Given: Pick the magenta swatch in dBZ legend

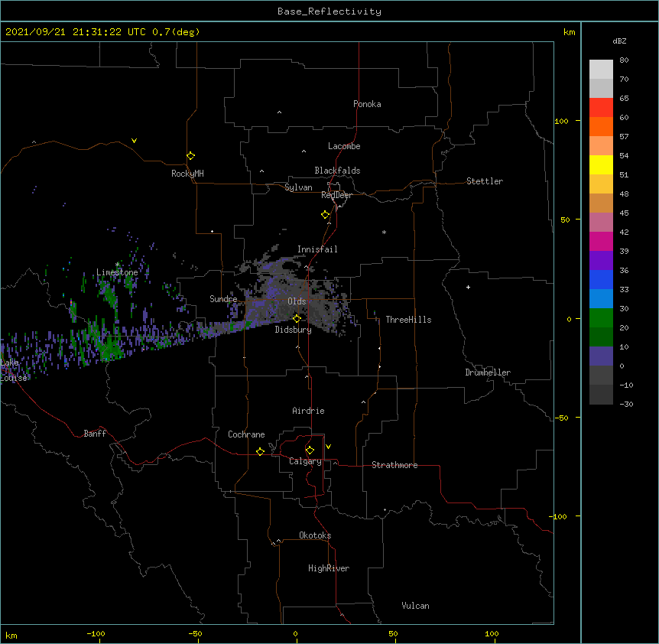Looking at the screenshot, I should coord(601,241).
